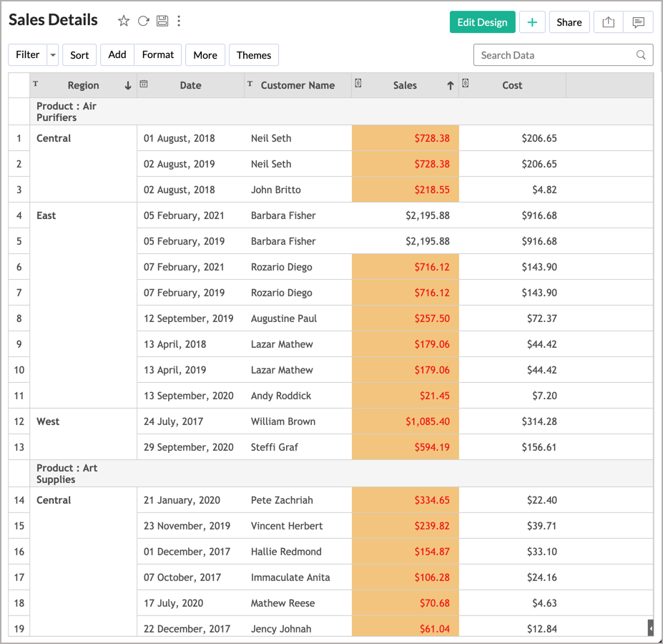The image size is (663, 644).
Task: Open the export/publish icon next to Share
Action: [x=609, y=22]
